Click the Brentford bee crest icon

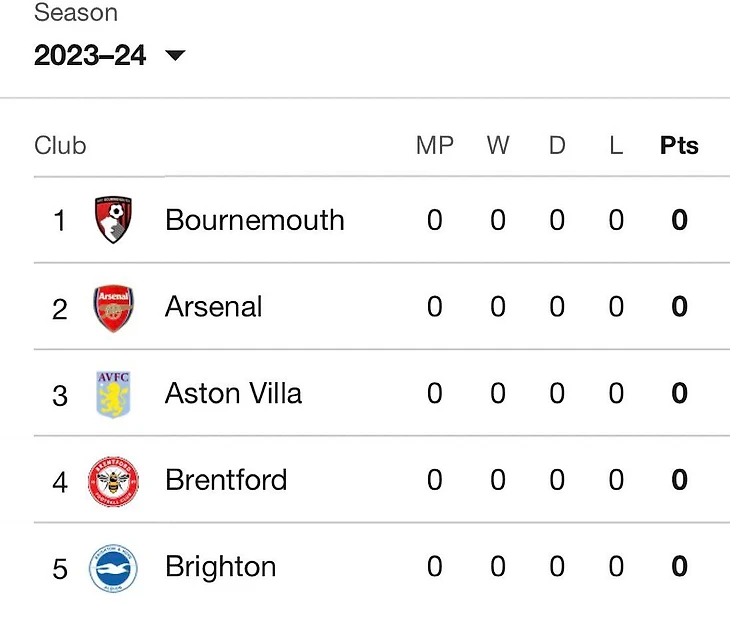click(x=113, y=481)
